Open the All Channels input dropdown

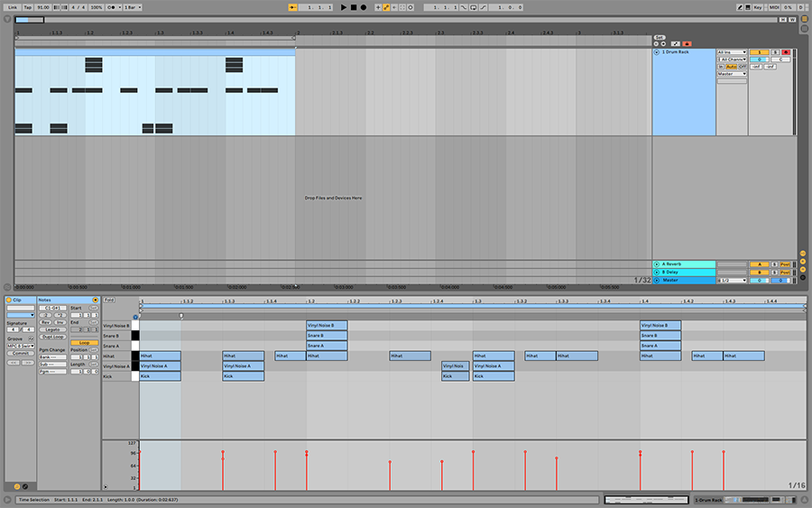[x=732, y=60]
